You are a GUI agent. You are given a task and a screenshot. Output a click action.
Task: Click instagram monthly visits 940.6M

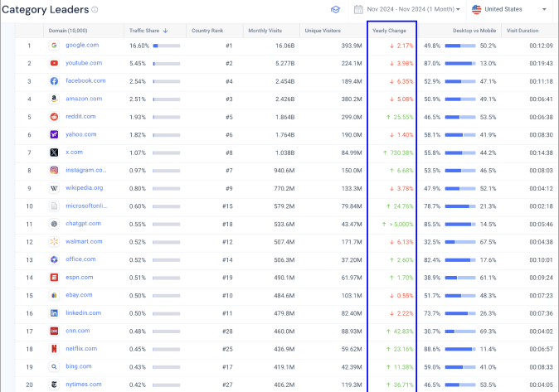pos(284,171)
